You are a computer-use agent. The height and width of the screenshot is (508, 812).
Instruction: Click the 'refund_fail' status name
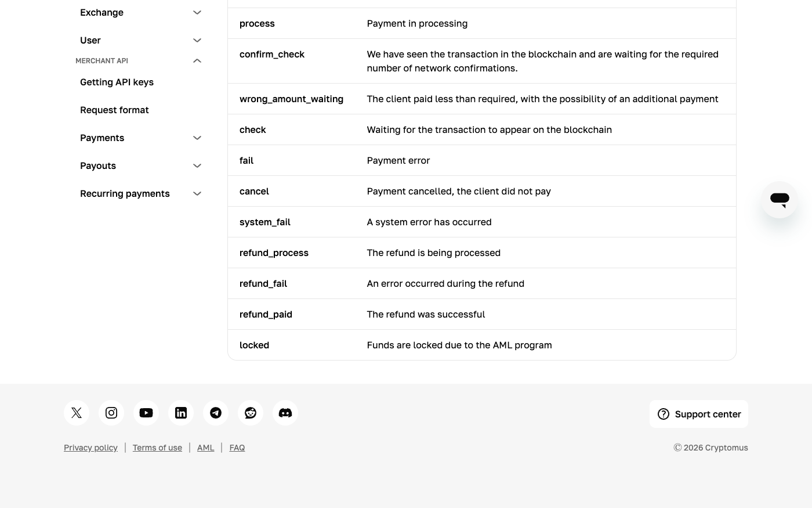(x=263, y=283)
